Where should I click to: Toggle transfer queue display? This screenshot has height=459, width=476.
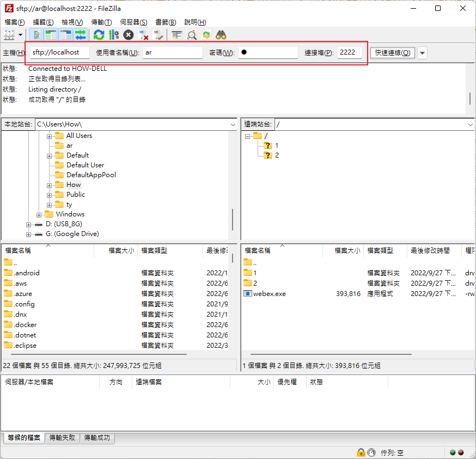point(81,35)
